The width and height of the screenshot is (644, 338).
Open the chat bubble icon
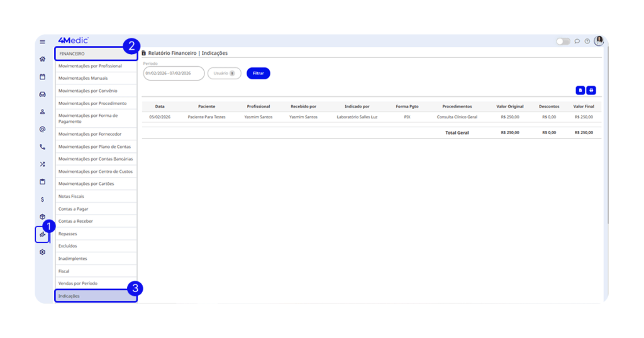click(577, 42)
